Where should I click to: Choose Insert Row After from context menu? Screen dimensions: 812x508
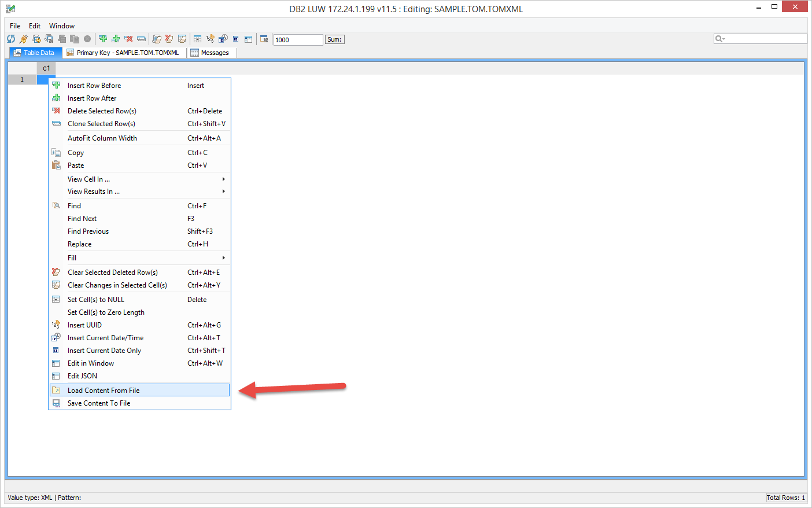click(x=140, y=98)
